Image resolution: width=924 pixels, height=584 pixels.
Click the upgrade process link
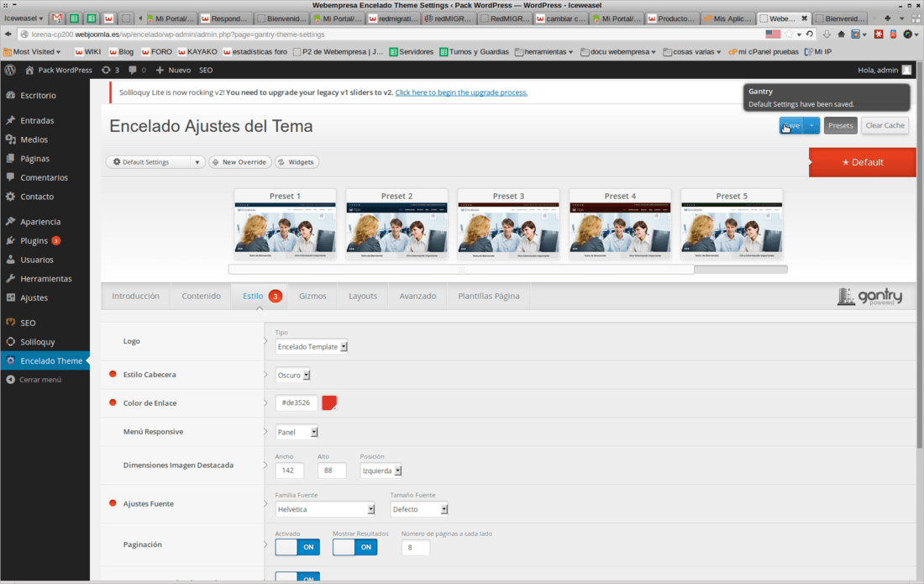(x=461, y=92)
